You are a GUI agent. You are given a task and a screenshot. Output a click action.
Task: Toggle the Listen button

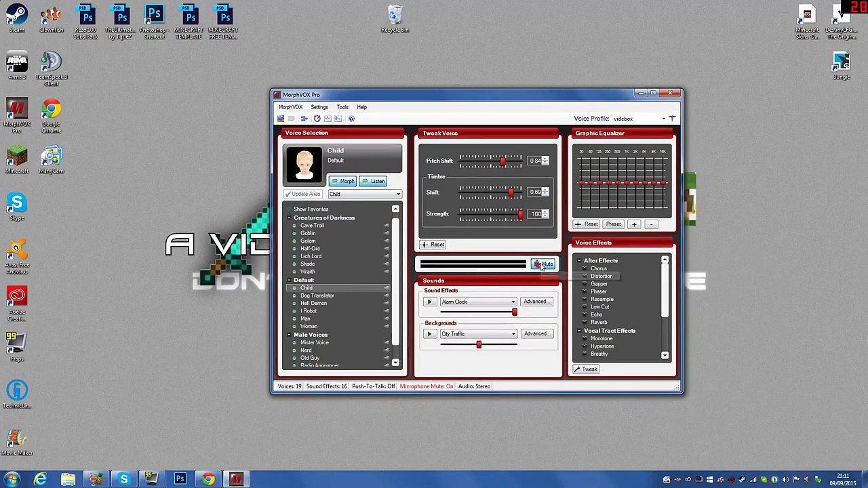tap(374, 181)
